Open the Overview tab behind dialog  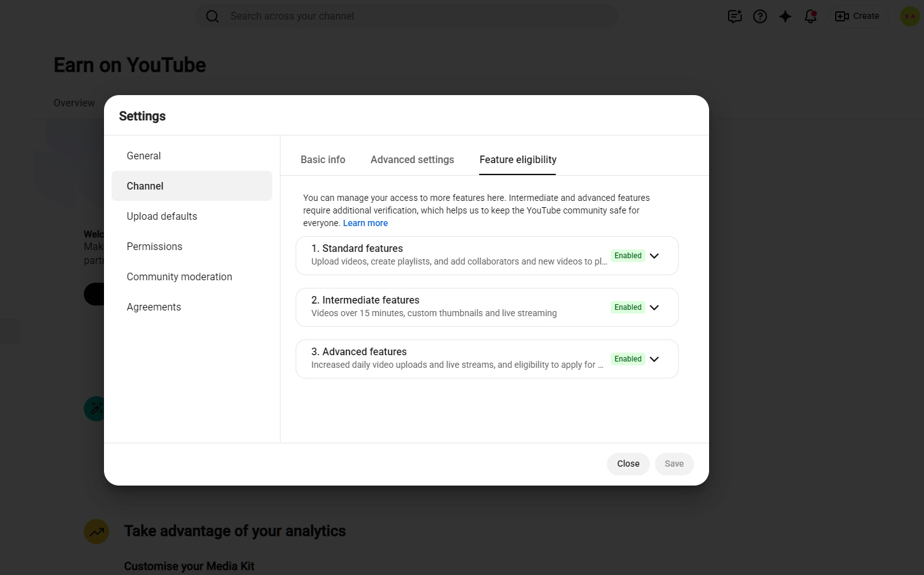(74, 103)
